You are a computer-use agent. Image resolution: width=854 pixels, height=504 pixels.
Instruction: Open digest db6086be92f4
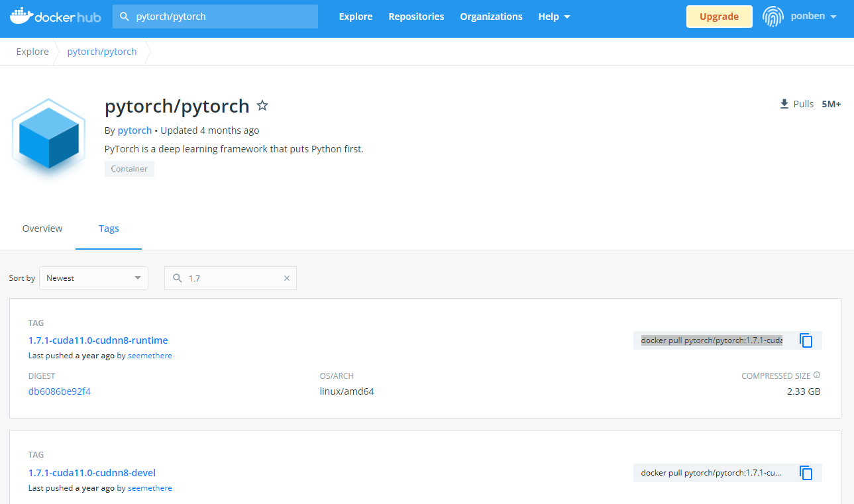[60, 391]
